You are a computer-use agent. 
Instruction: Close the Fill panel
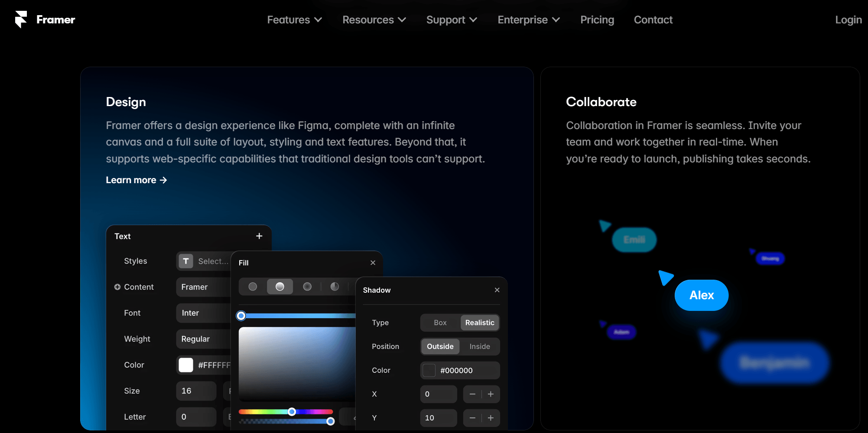373,263
